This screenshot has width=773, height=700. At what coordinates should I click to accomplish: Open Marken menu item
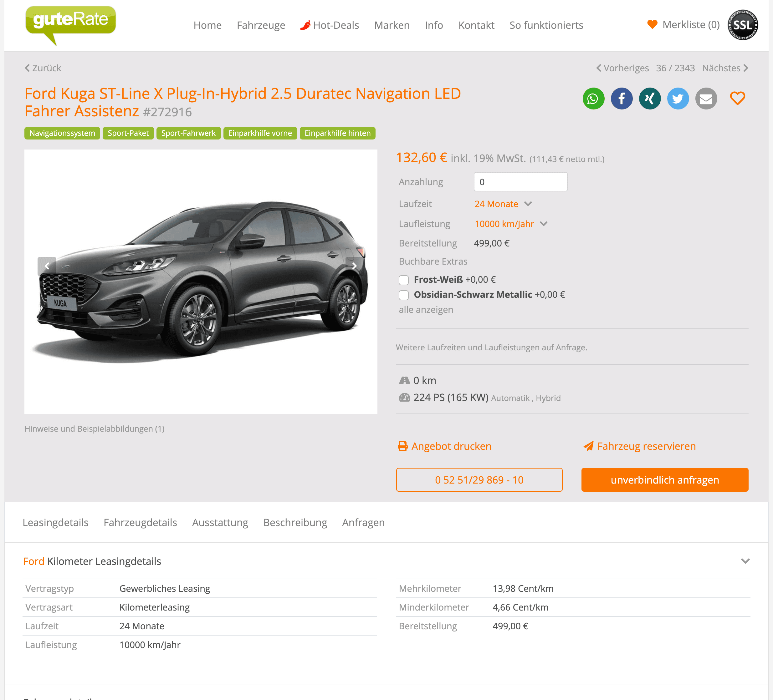click(392, 25)
